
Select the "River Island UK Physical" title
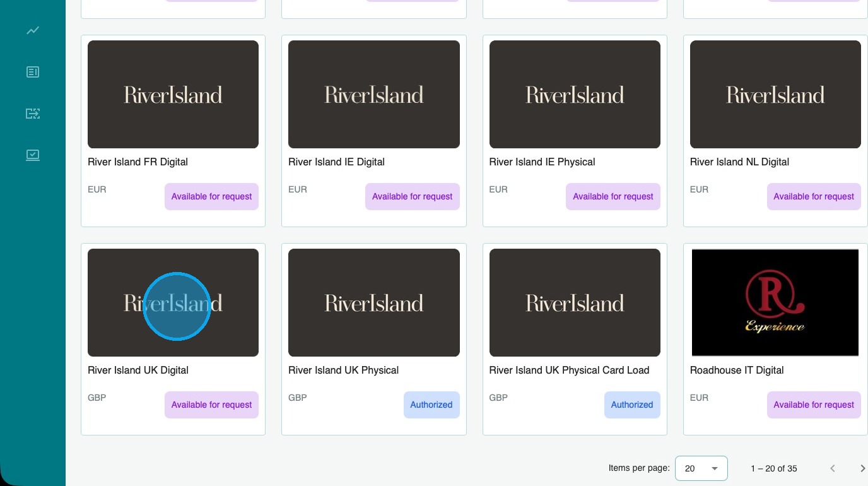click(344, 370)
